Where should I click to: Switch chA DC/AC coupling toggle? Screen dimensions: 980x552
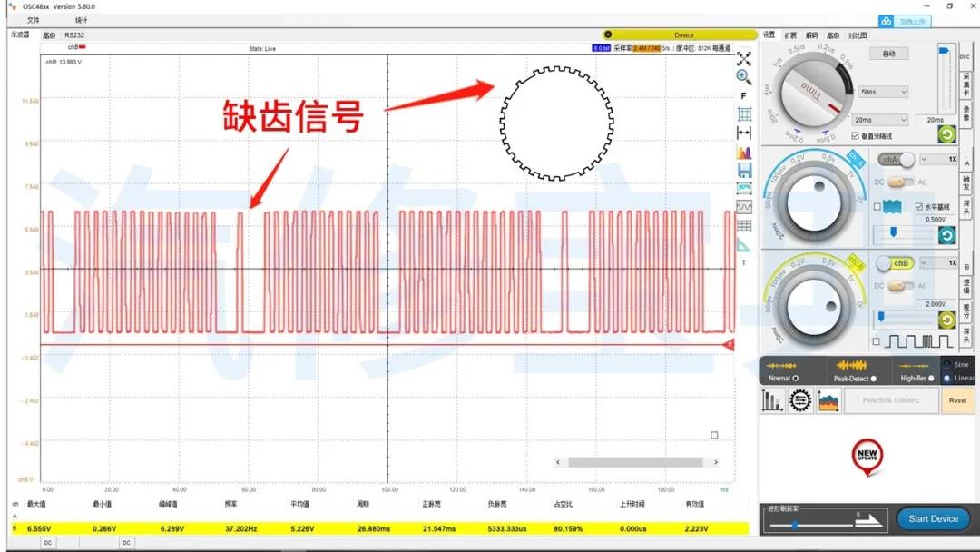[900, 182]
